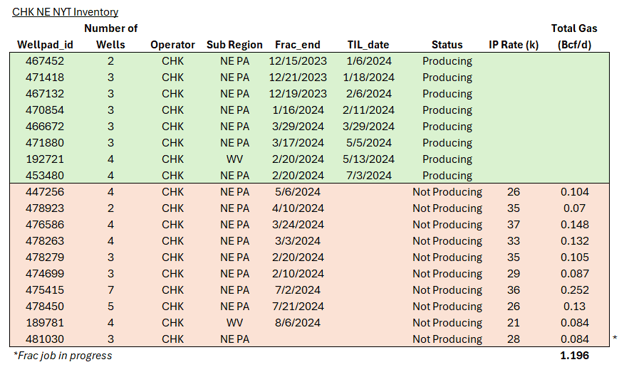Select wellpad cell 467452
This screenshot has height=372, width=624.
(45, 61)
